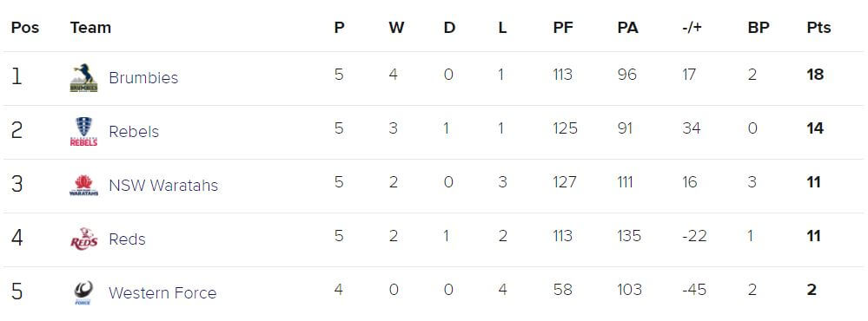Click Western Force's -45 points difference
The image size is (868, 321).
(694, 290)
